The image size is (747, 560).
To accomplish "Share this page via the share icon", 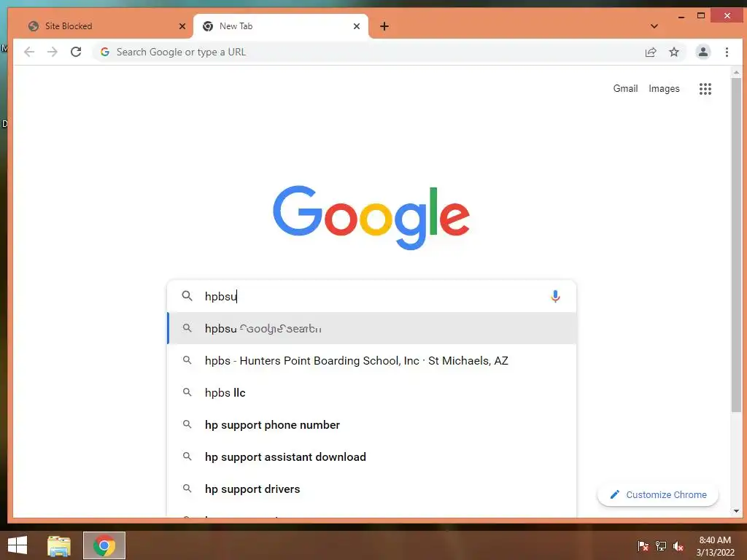I will click(651, 52).
